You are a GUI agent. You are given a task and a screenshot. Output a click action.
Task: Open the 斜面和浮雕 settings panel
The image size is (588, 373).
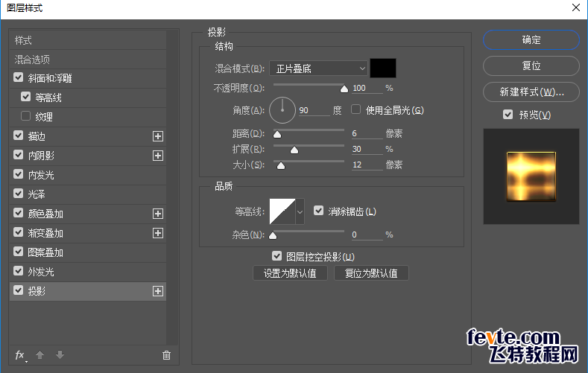49,78
